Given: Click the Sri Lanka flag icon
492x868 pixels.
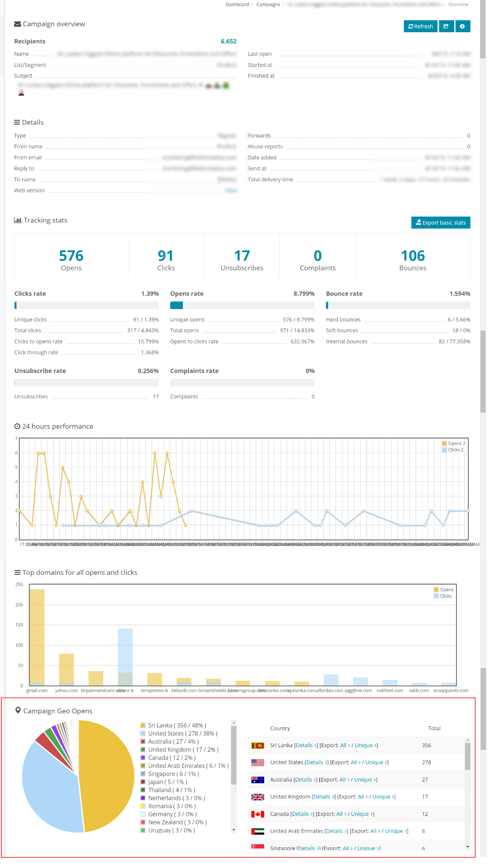Looking at the screenshot, I should point(257,746).
